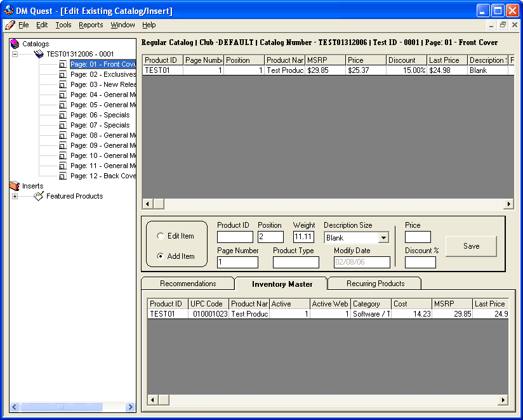Switch to the Inventory Master tab
Viewport: 523px width, 420px height.
(282, 284)
